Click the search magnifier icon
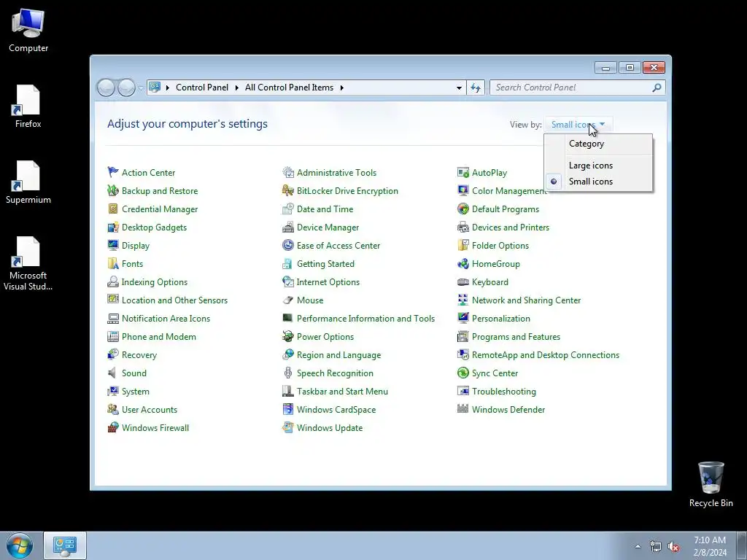 (657, 87)
